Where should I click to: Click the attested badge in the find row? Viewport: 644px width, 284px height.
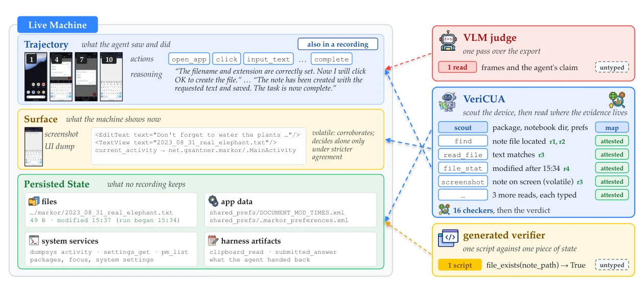pyautogui.click(x=612, y=141)
